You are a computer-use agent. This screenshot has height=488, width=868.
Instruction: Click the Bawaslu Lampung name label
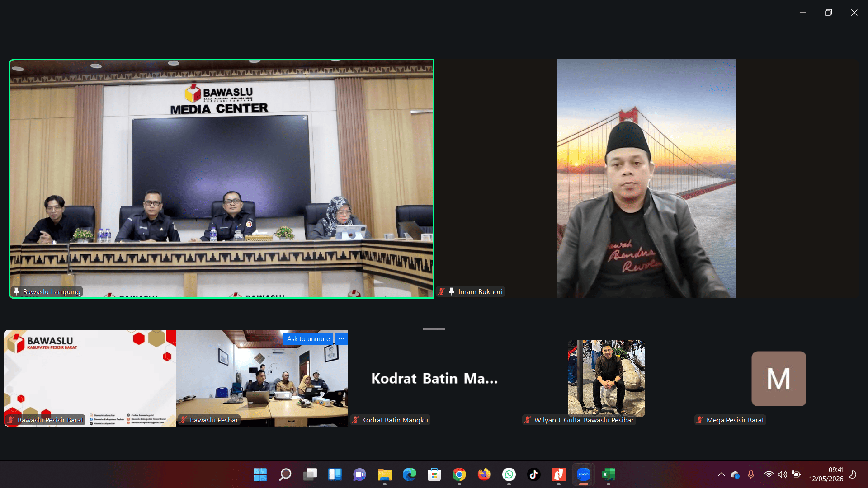click(x=52, y=292)
